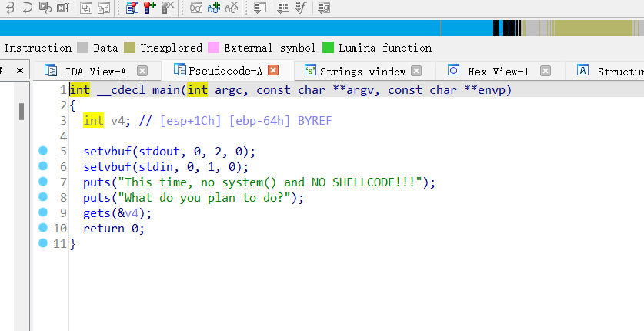Viewport: 644px width, 331px height.
Task: Click the function tracing toolbar icon
Action: tap(301, 8)
